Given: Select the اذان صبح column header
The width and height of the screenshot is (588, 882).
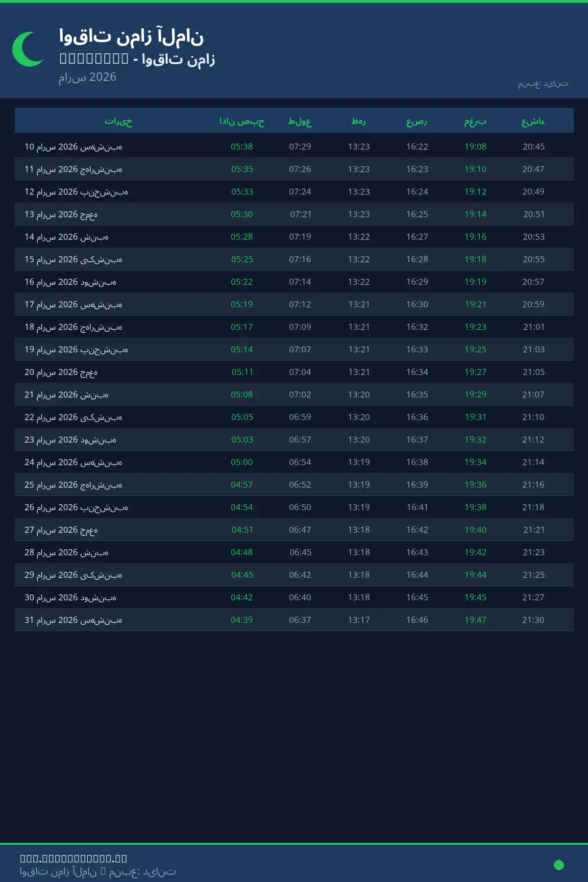Looking at the screenshot, I should 242,121.
